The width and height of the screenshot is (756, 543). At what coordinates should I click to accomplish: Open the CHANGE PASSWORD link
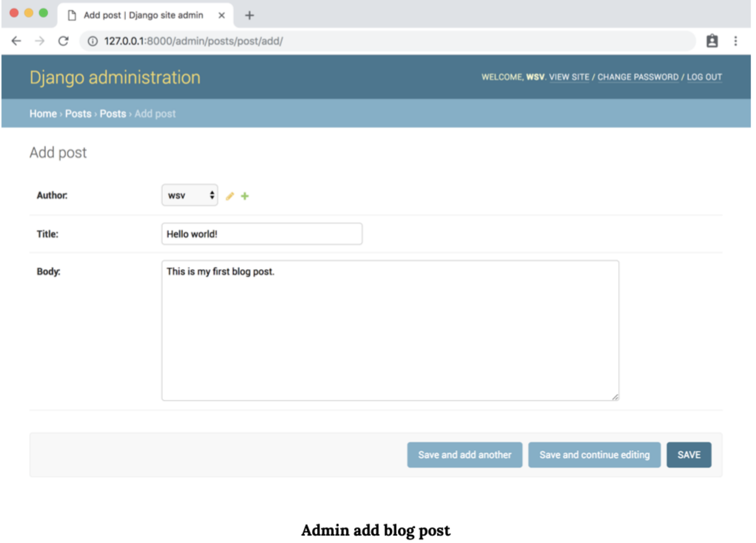coord(638,77)
